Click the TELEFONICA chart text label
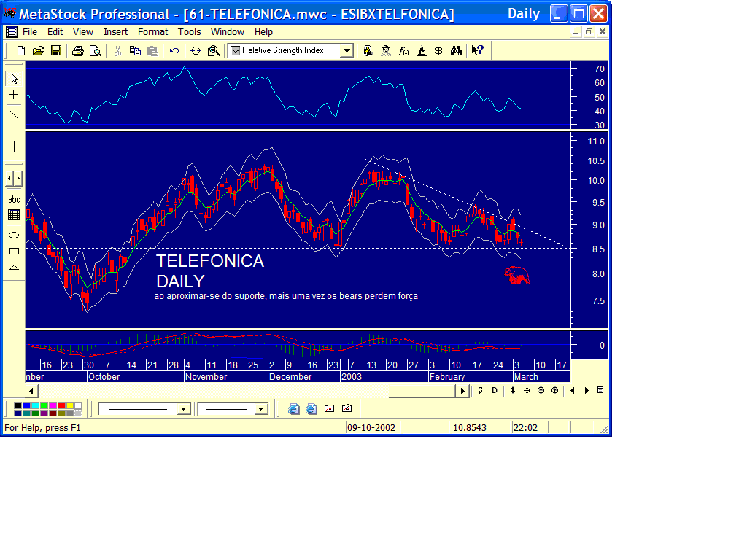The width and height of the screenshot is (747, 560). coord(210,261)
